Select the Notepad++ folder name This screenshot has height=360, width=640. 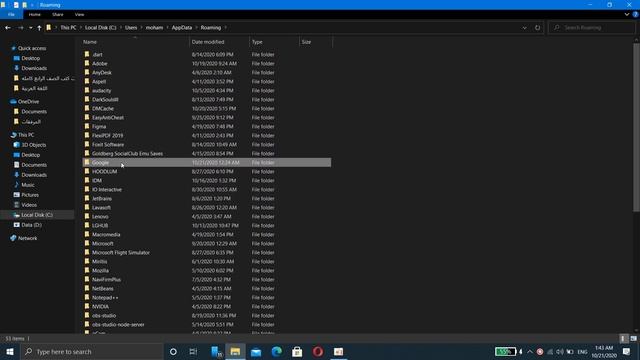[x=105, y=298]
